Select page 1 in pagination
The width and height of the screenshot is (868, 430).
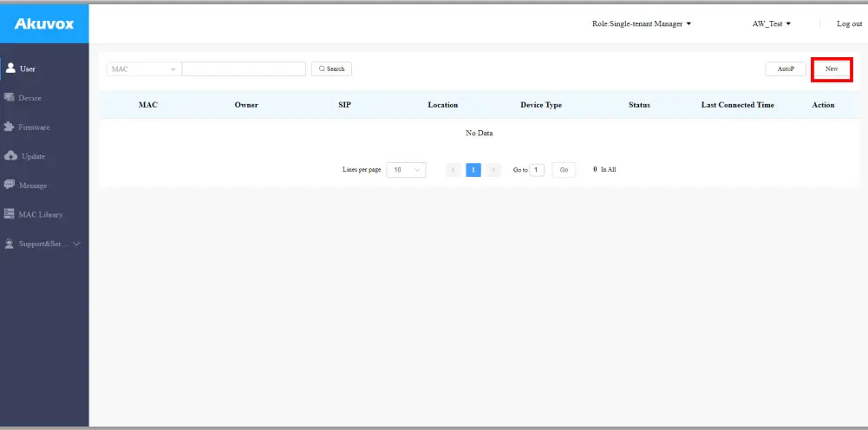(x=473, y=170)
